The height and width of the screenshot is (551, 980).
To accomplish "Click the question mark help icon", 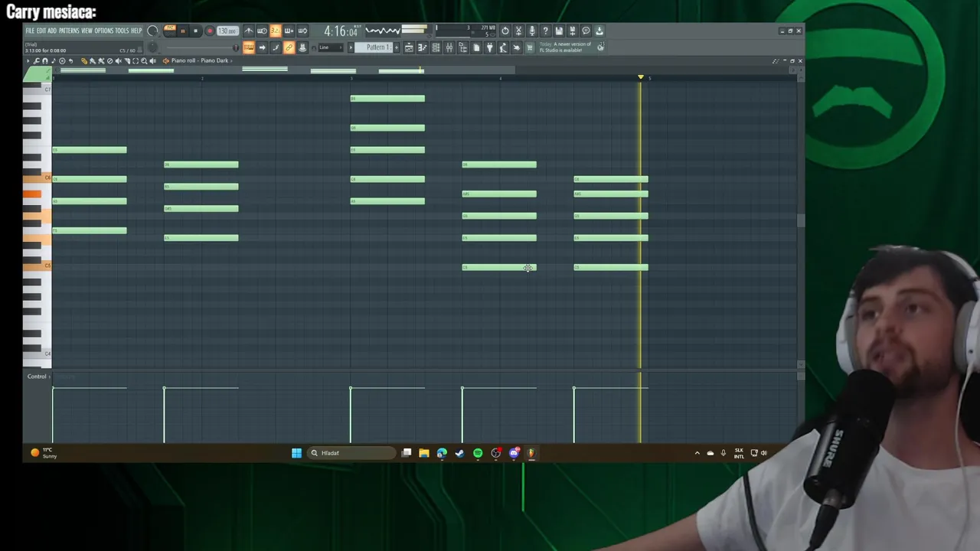I will (x=545, y=31).
